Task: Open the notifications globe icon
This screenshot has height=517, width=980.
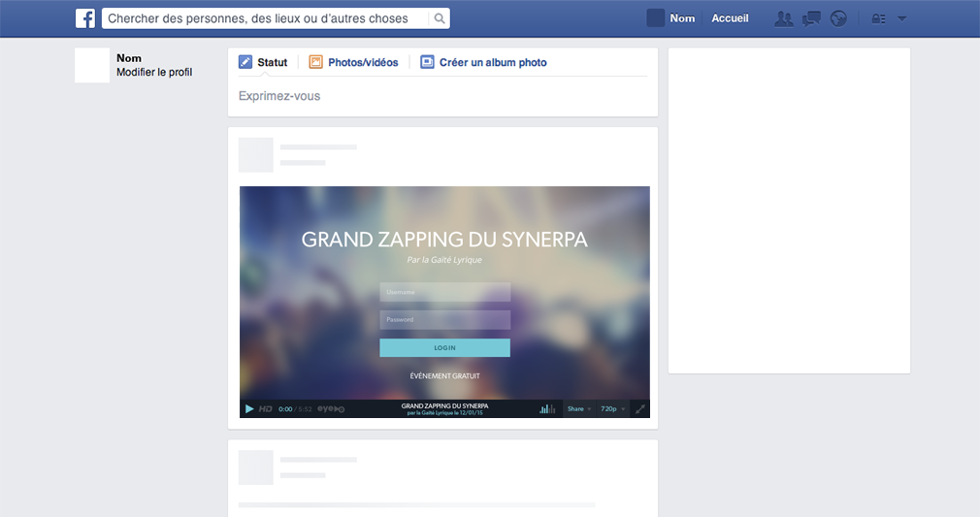Action: (x=838, y=18)
